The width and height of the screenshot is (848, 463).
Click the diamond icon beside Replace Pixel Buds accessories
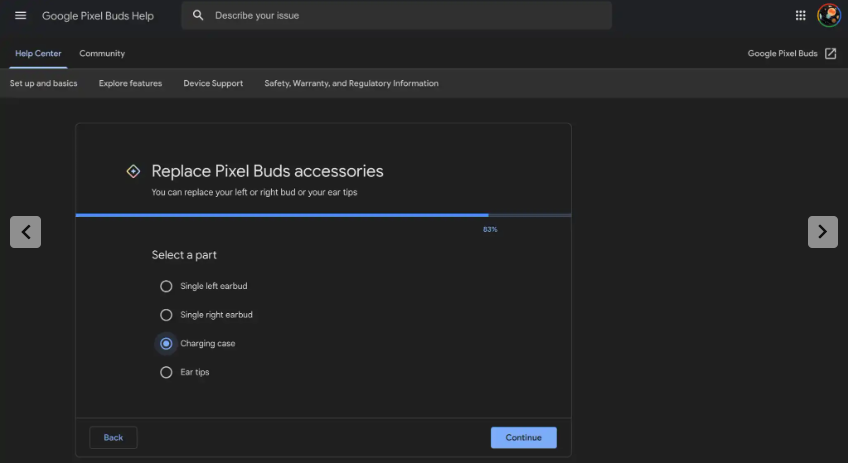point(133,171)
